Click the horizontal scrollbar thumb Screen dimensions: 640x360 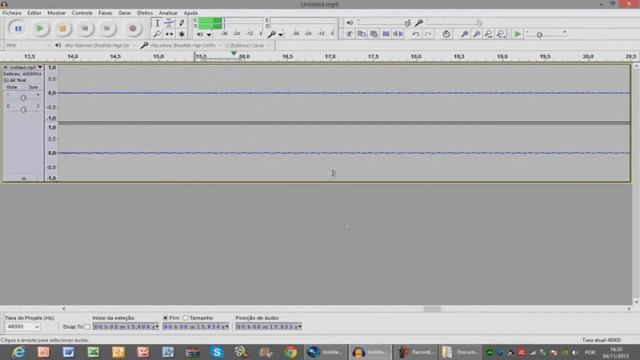tap(432, 309)
